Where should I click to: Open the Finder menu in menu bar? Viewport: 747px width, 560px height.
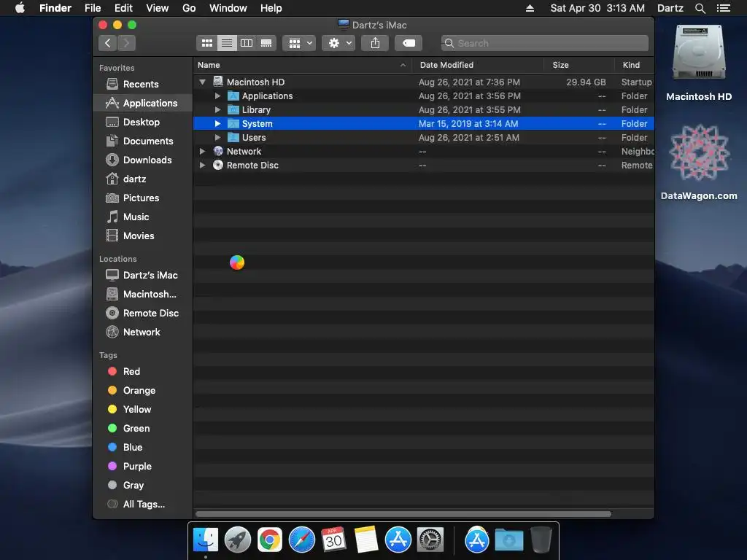(x=55, y=8)
